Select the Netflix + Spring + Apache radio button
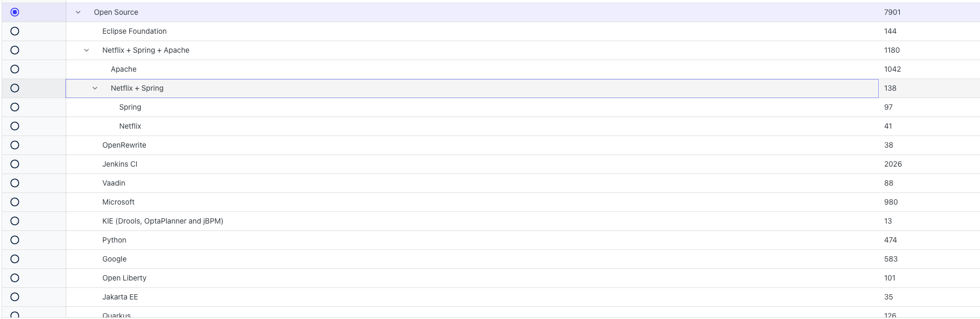Viewport: 980px width, 319px height. point(15,50)
